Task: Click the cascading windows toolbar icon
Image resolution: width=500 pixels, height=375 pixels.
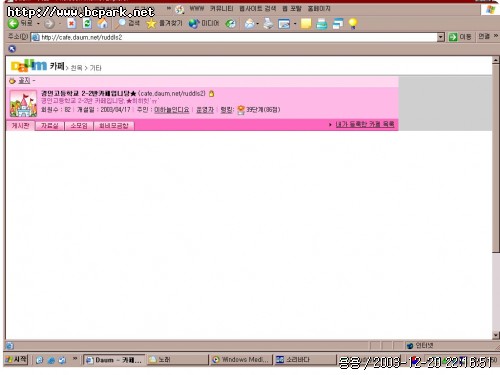Action: (338, 24)
